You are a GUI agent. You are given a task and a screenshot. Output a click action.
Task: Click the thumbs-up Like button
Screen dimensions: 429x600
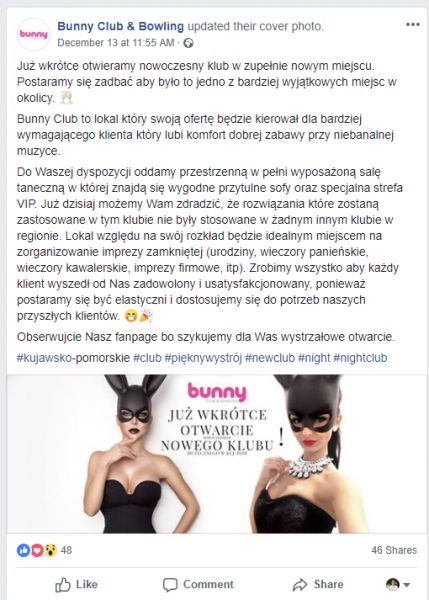(76, 584)
